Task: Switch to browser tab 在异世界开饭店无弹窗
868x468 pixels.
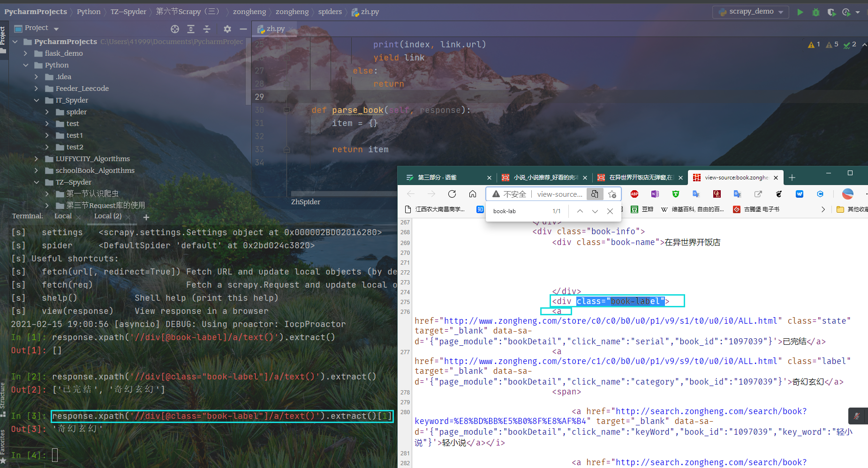Action: [x=642, y=178]
